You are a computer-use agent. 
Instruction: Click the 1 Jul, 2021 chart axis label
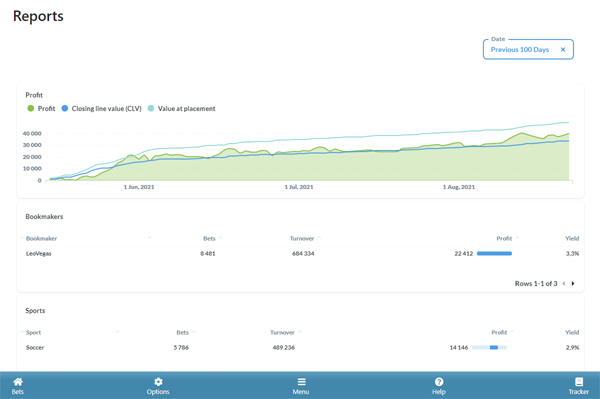[x=299, y=187]
